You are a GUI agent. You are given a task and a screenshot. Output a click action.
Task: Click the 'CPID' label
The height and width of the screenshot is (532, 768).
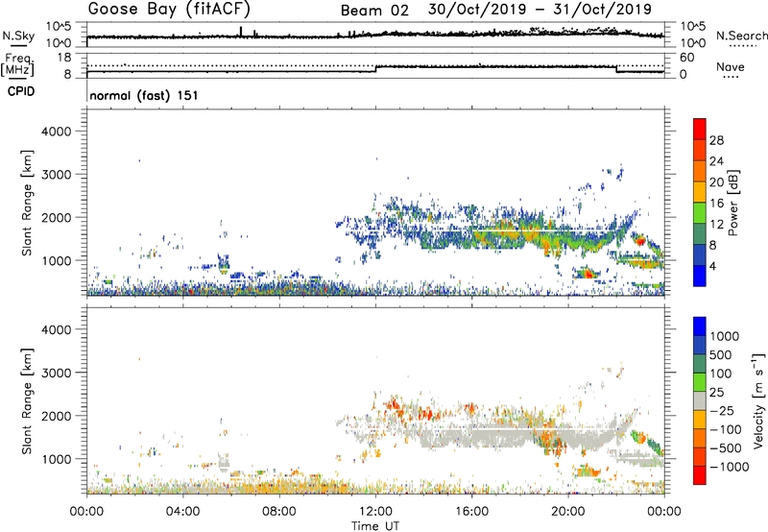click(21, 91)
